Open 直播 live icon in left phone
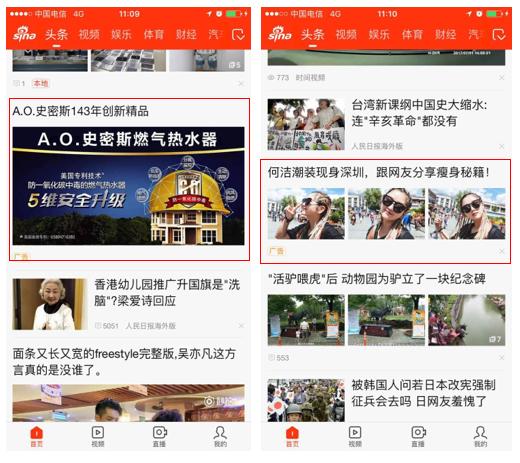 click(x=159, y=436)
